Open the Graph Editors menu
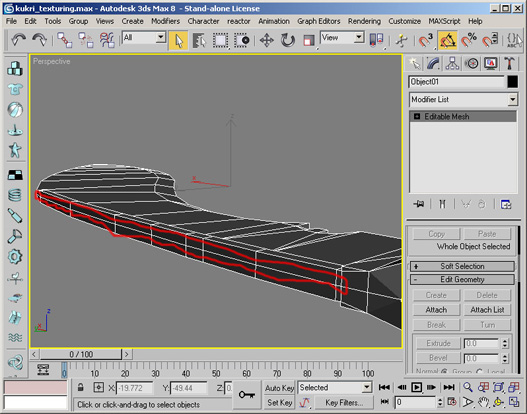 coord(319,21)
